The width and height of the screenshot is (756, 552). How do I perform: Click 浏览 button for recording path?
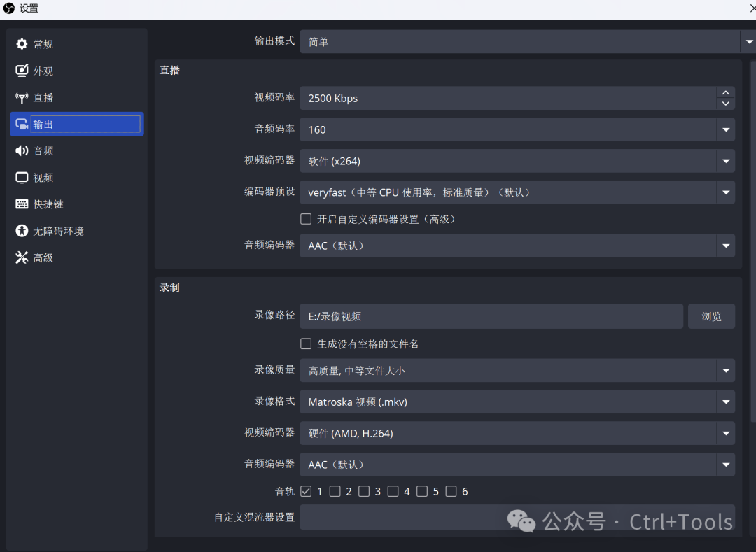(711, 316)
